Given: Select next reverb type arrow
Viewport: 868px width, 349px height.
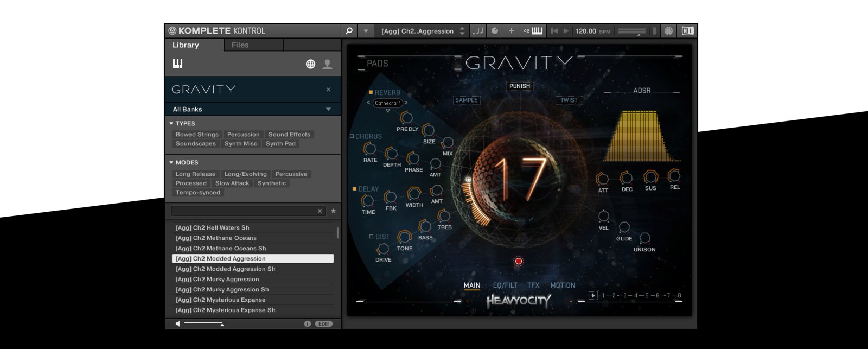Looking at the screenshot, I should coord(406,103).
